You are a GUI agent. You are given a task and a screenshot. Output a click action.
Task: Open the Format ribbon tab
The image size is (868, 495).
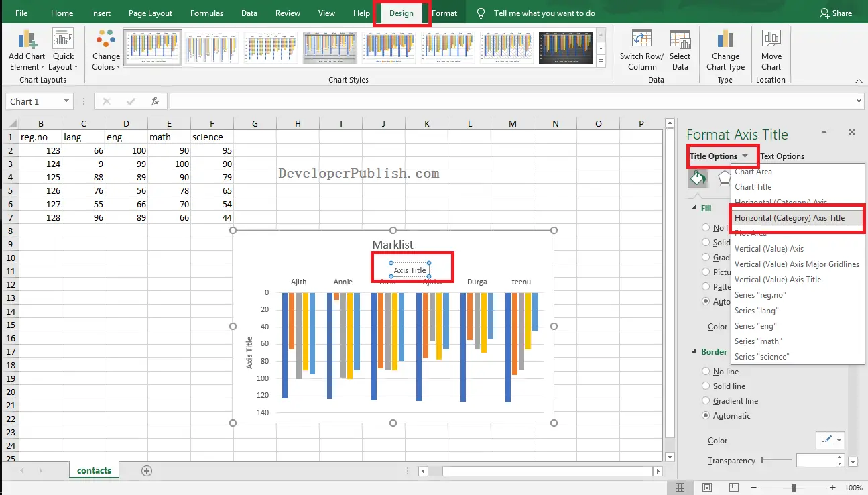[444, 13]
